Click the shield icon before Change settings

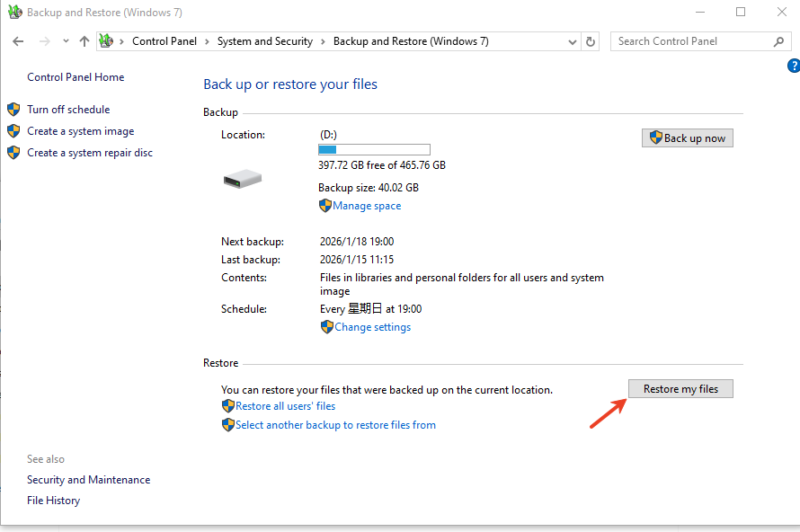point(326,326)
